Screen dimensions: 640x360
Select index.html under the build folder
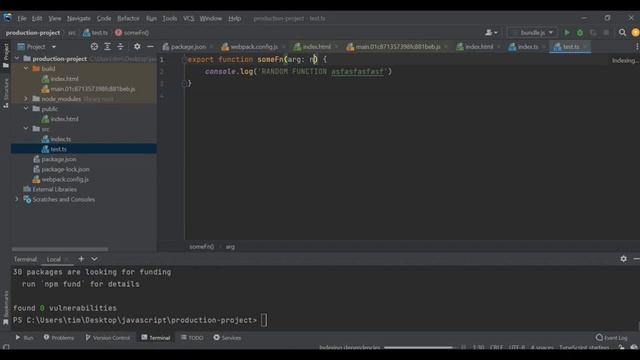(64, 78)
